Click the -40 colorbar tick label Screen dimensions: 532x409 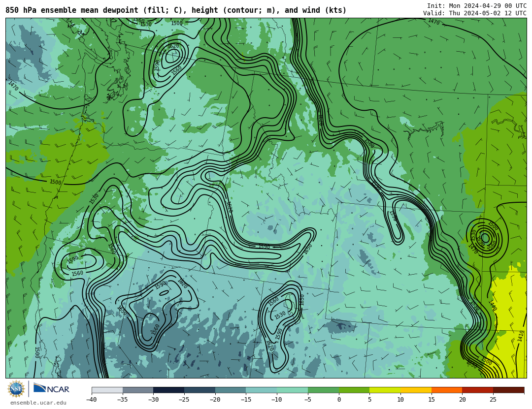tap(91, 400)
